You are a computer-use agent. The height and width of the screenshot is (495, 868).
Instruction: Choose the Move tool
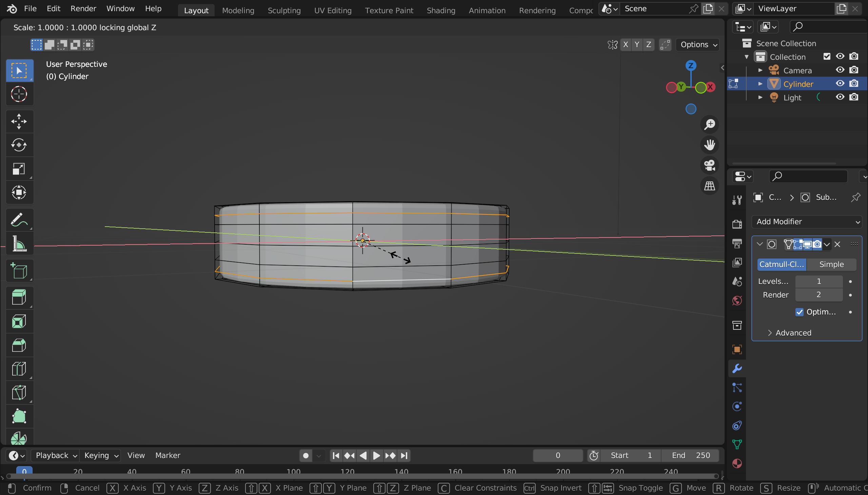tap(19, 121)
